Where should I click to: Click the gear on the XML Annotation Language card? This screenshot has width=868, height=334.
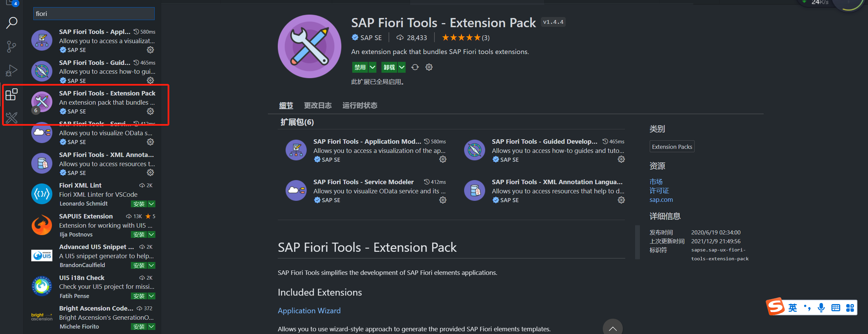(x=621, y=200)
